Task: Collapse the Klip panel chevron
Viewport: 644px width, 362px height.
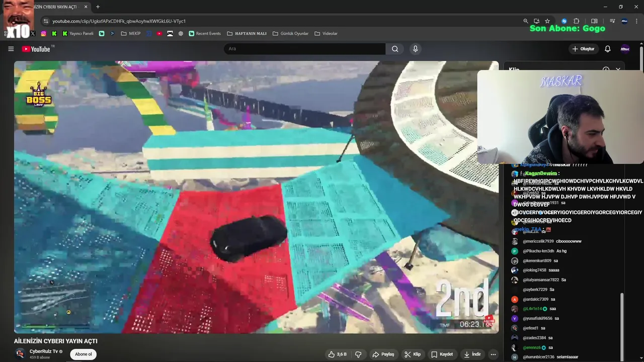Action: click(618, 69)
